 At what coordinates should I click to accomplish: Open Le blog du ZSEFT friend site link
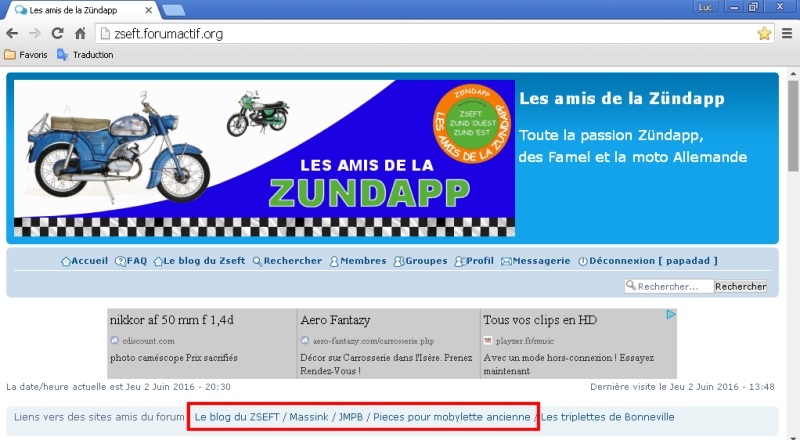237,417
